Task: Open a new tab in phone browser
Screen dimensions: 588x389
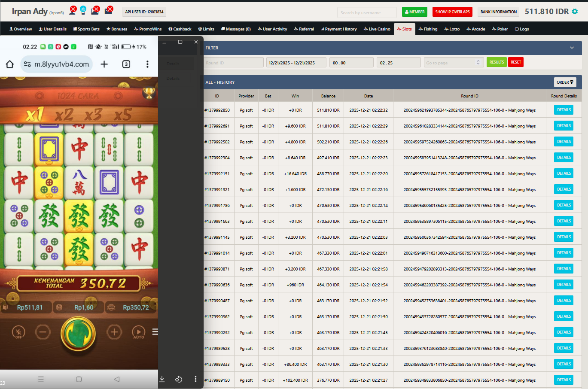Action: point(104,64)
